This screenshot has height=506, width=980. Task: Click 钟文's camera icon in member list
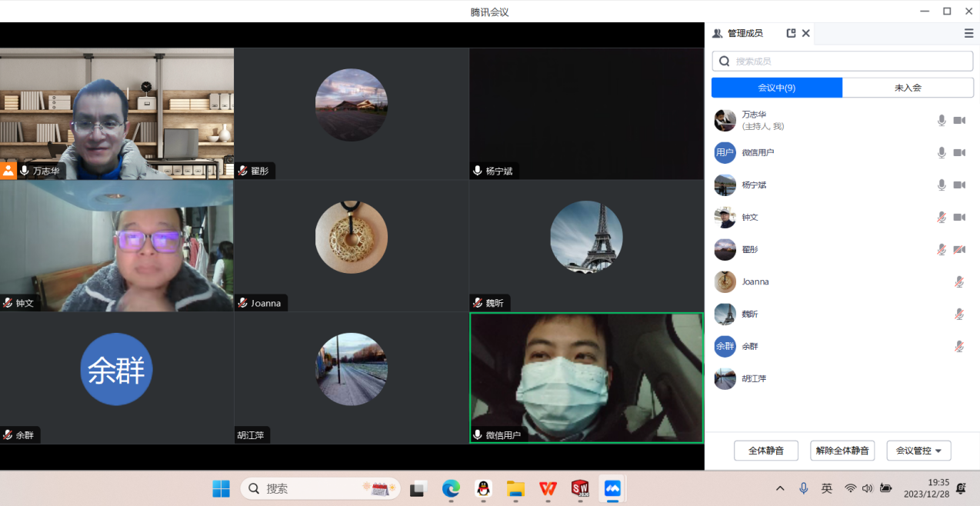pos(959,218)
